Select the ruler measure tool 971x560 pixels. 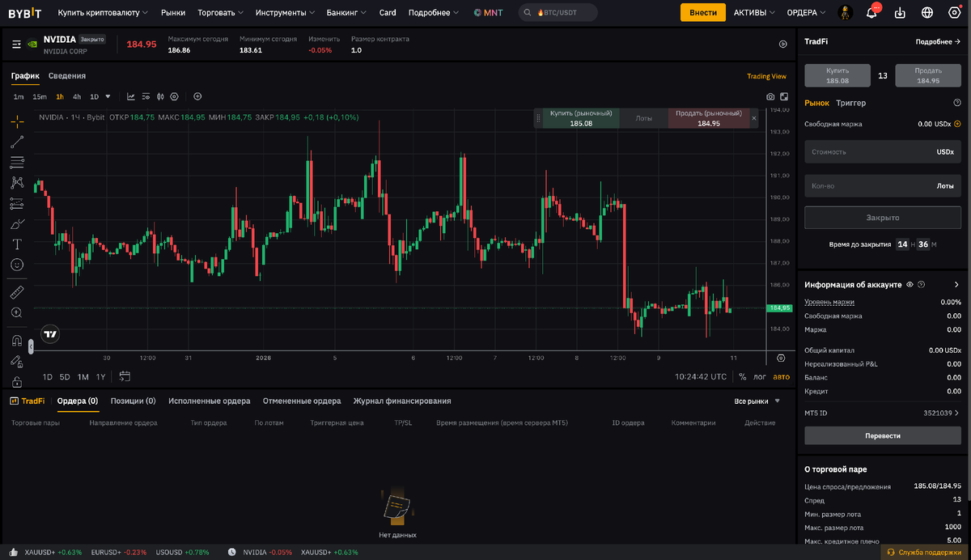(x=17, y=291)
